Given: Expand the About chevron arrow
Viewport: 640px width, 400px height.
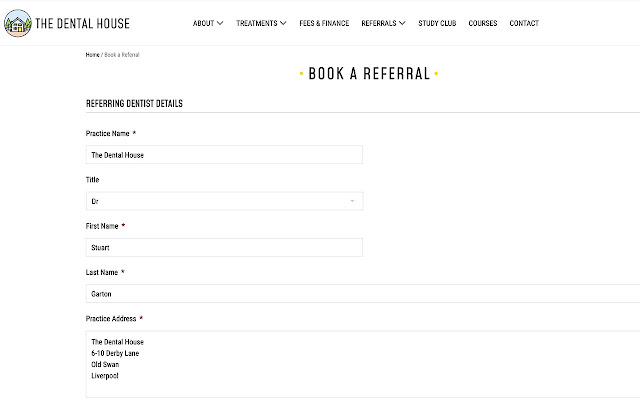Looking at the screenshot, I should (220, 23).
